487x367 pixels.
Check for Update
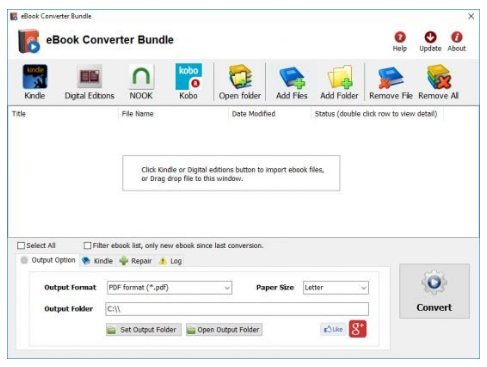430,42
